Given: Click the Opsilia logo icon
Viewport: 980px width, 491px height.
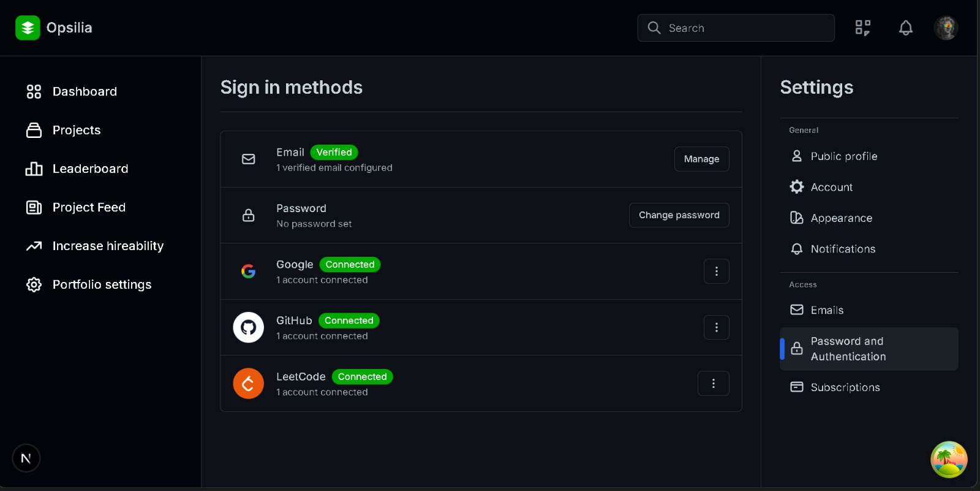Looking at the screenshot, I should (x=28, y=28).
